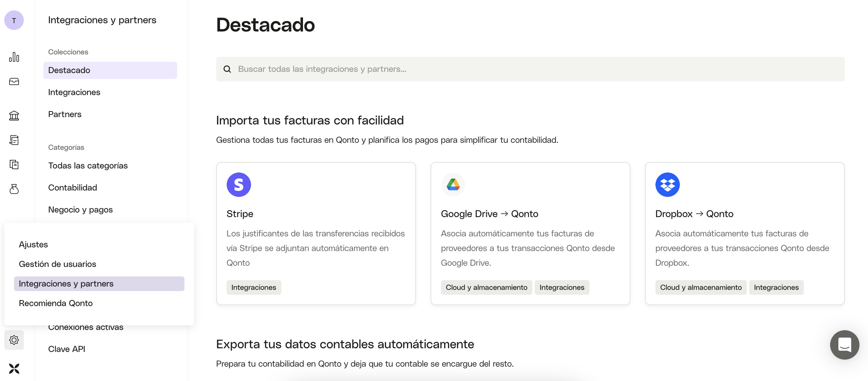
Task: Click the Dropbox logo icon
Action: pos(667,185)
